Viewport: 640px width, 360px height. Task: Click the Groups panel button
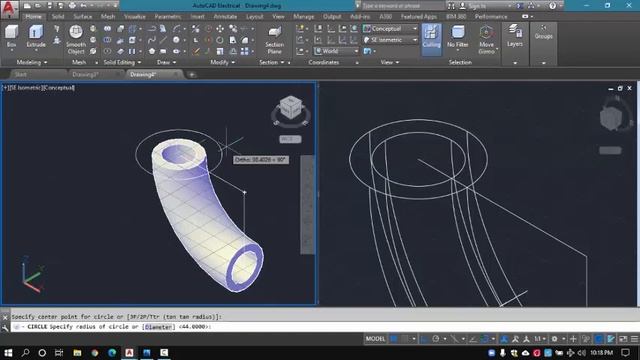click(543, 32)
